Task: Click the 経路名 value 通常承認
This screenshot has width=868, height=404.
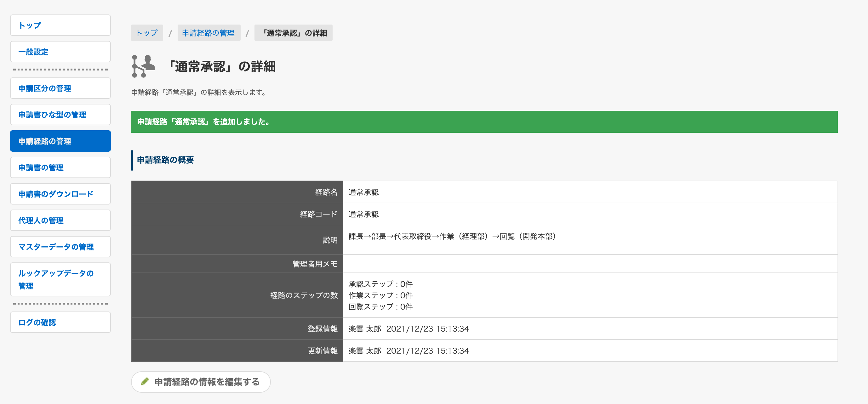Action: point(363,192)
